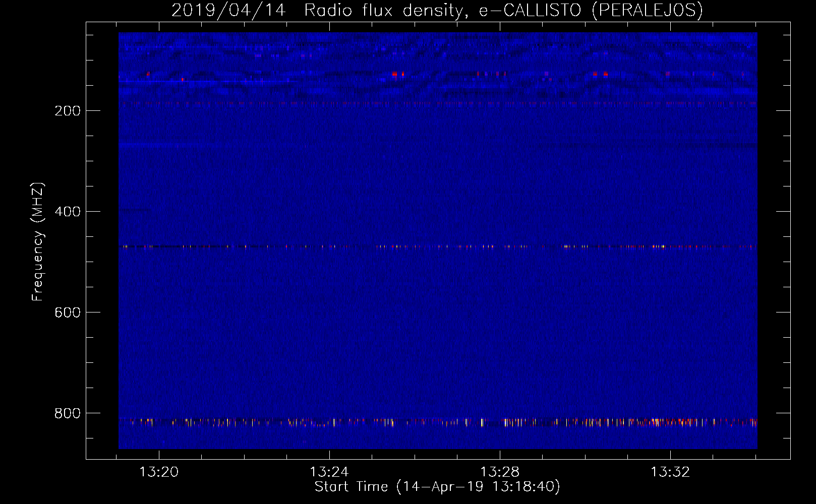Viewport: 816px width, 504px height.
Task: Click the 13:20 time axis label
Action: coord(159,472)
